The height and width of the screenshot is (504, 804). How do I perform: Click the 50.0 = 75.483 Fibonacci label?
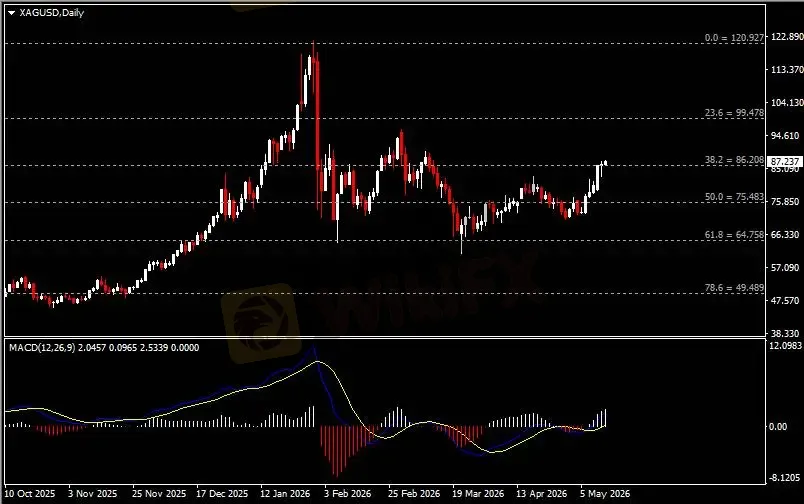click(x=734, y=197)
